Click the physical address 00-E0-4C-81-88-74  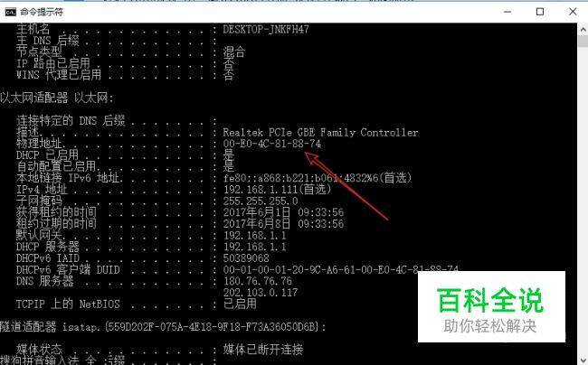pos(272,144)
